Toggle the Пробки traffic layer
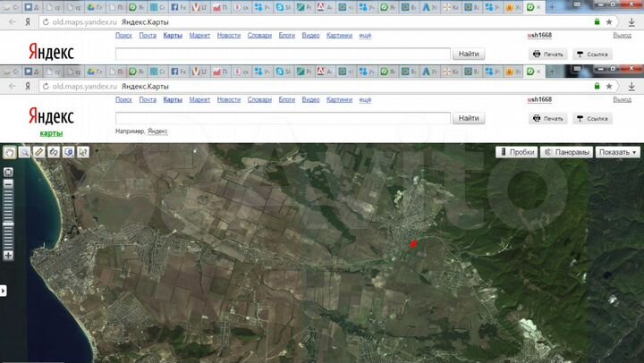This screenshot has width=644, height=363. [516, 152]
